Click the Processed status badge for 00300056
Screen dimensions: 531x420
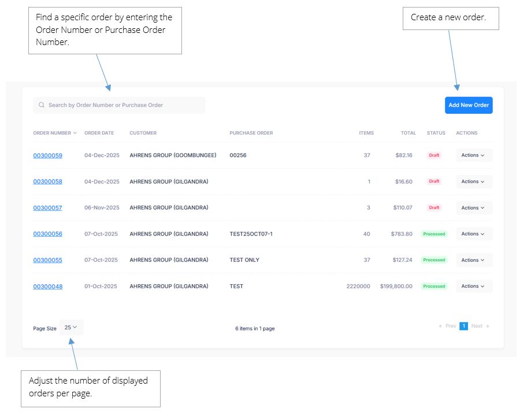(434, 234)
